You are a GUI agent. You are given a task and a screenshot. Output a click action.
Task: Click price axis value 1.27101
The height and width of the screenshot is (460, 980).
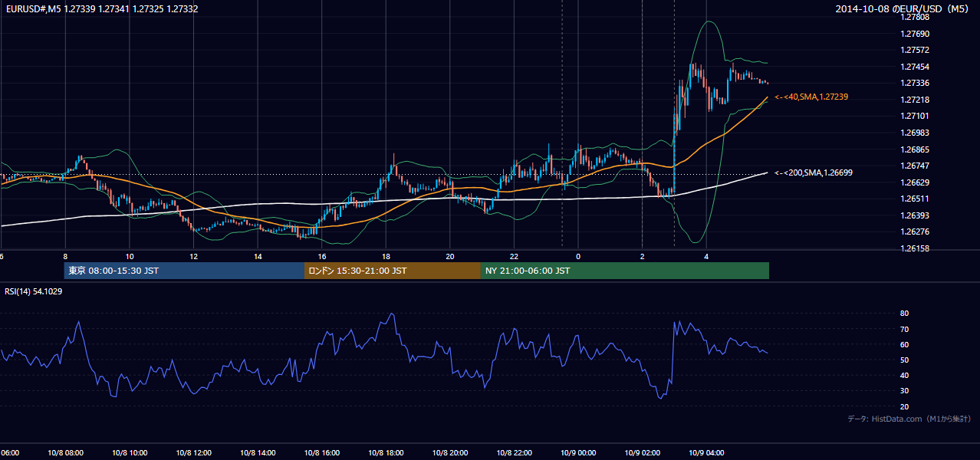[916, 116]
